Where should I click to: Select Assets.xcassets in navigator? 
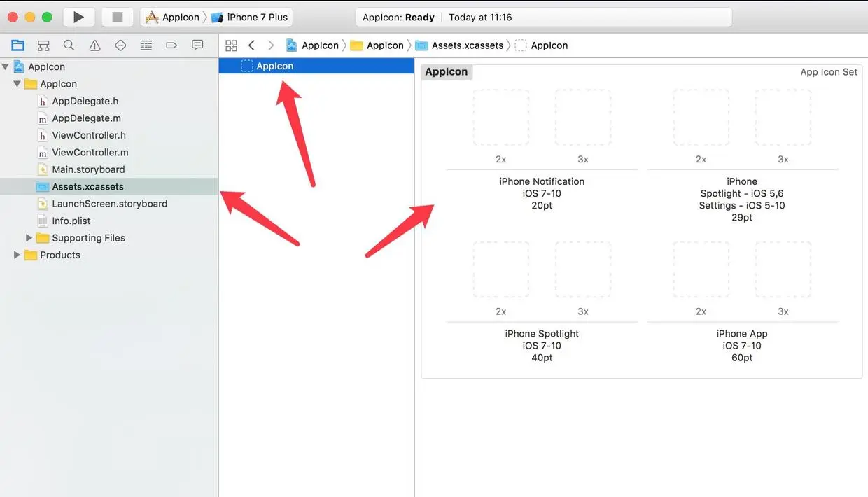[x=109, y=187]
